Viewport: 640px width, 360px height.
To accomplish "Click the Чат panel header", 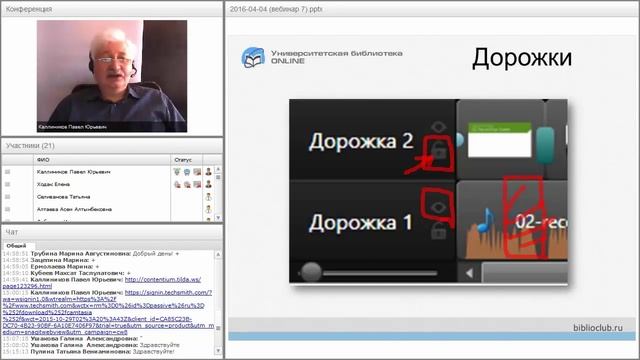I will point(112,232).
